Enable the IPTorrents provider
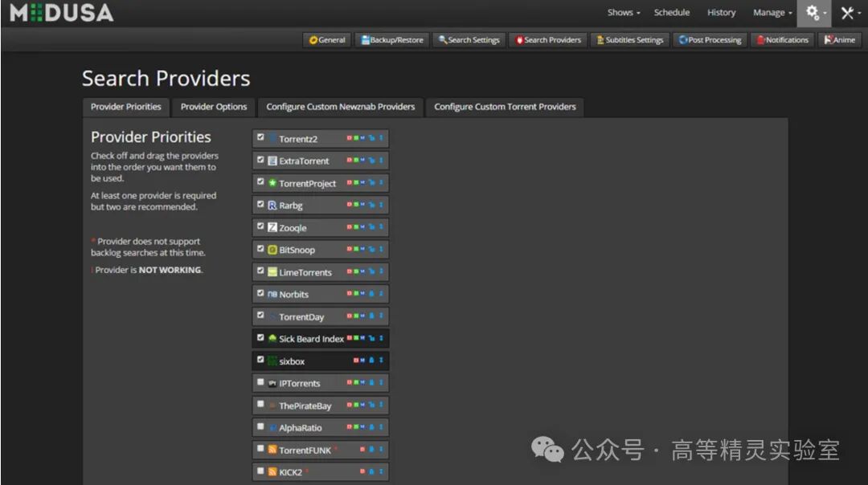 (260, 382)
